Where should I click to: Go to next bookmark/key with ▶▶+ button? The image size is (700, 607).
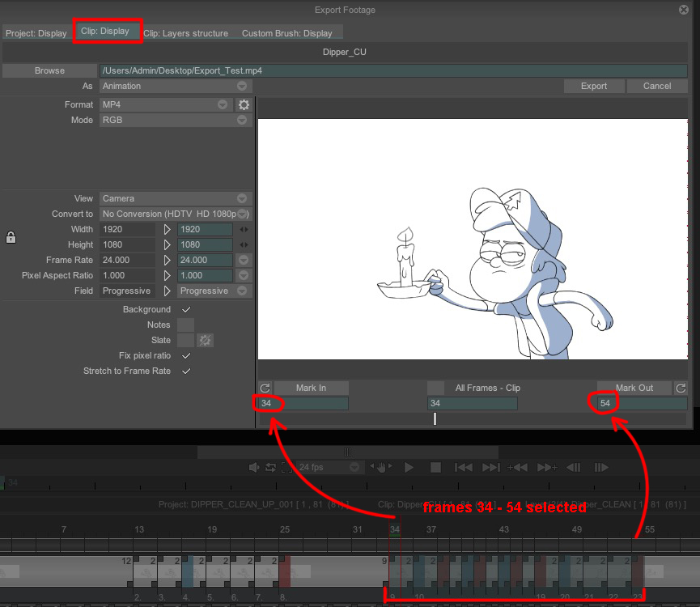click(547, 467)
